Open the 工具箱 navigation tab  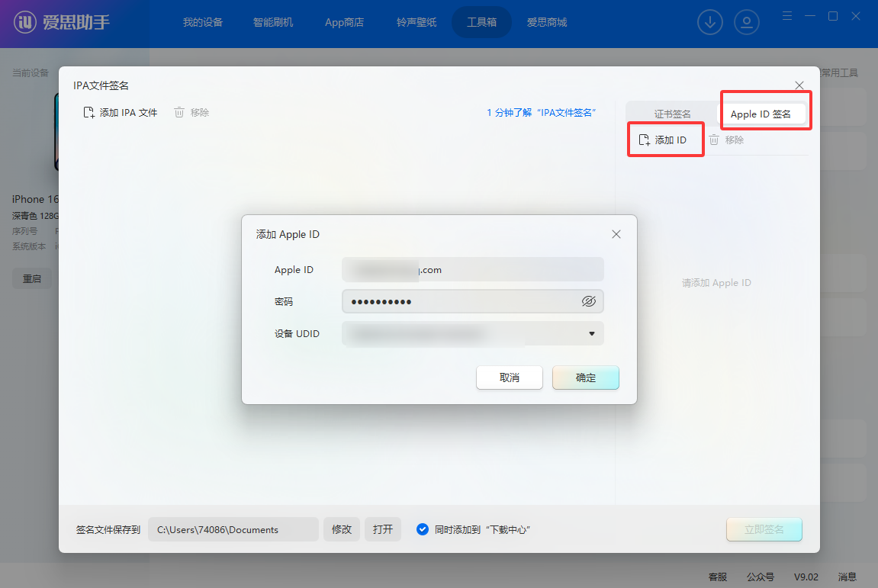click(481, 22)
